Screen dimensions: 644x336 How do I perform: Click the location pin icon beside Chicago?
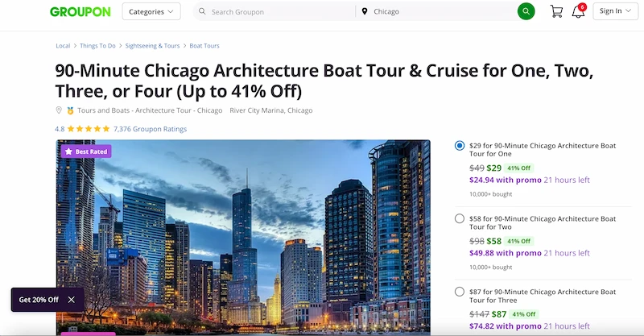pos(365,12)
